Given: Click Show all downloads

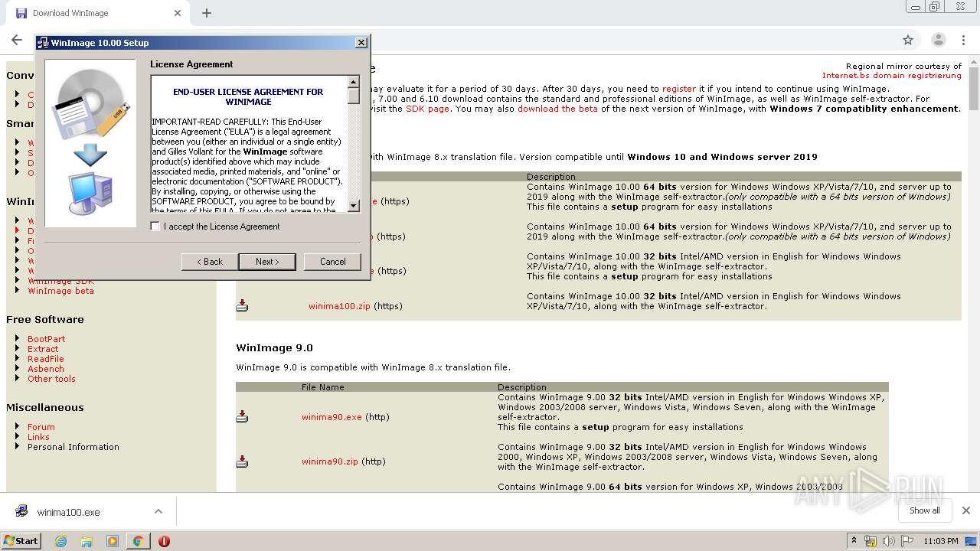Looking at the screenshot, I should point(925,510).
